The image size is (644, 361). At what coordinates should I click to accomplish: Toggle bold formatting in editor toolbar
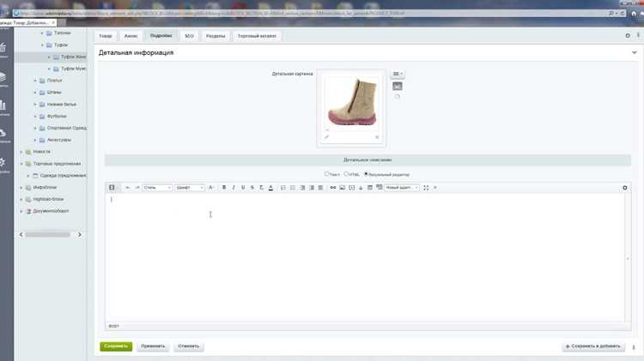click(x=224, y=188)
